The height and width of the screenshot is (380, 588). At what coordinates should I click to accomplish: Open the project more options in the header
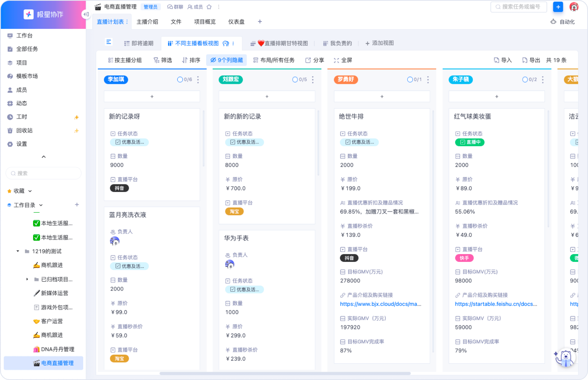(x=218, y=7)
